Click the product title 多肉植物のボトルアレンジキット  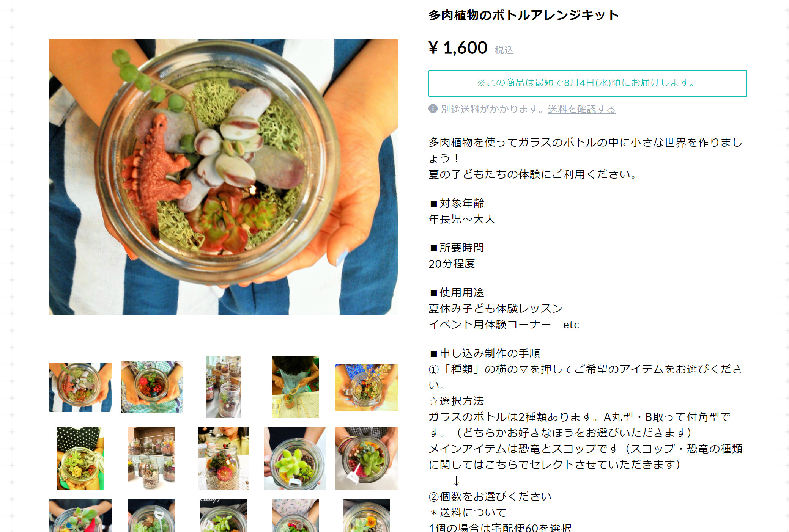coord(524,15)
